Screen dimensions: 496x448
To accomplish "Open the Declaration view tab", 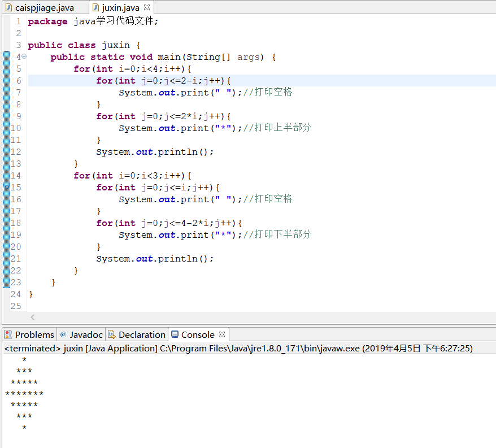I will [x=137, y=334].
